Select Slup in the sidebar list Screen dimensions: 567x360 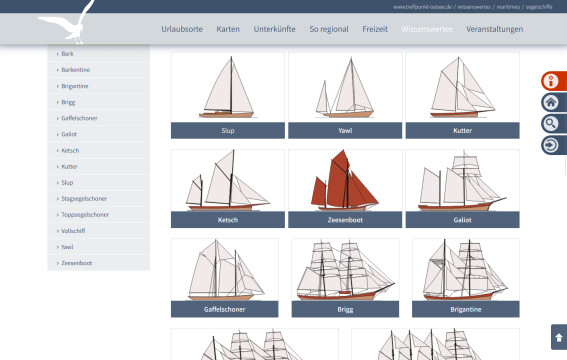pyautogui.click(x=99, y=183)
